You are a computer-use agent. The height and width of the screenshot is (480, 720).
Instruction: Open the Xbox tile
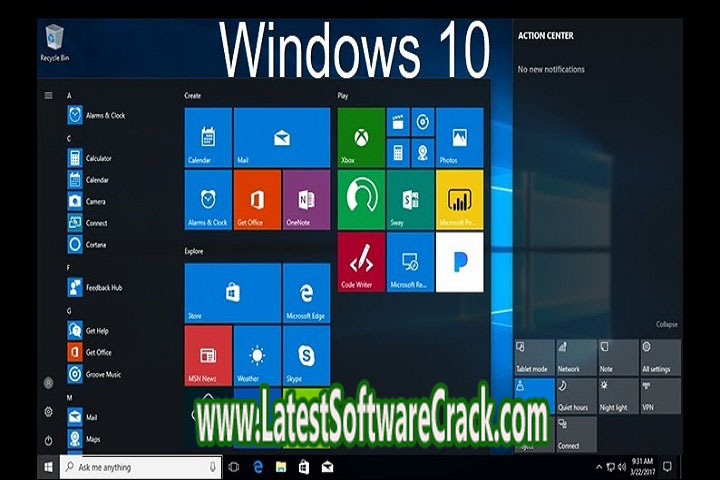(360, 139)
